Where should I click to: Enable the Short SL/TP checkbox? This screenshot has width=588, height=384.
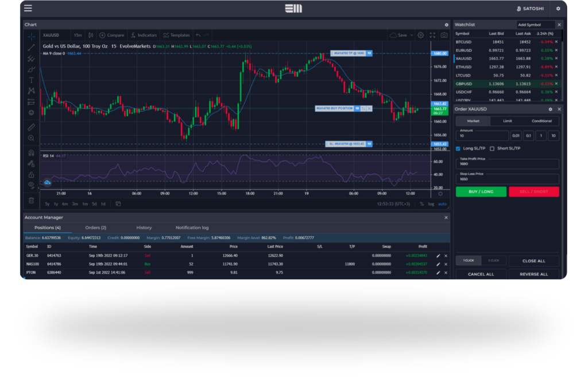click(492, 148)
